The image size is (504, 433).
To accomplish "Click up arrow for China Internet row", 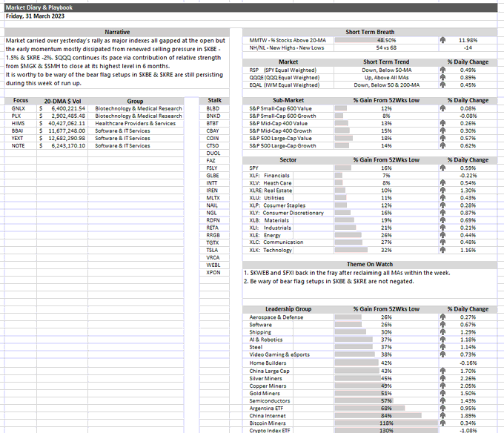I will 442,416.
